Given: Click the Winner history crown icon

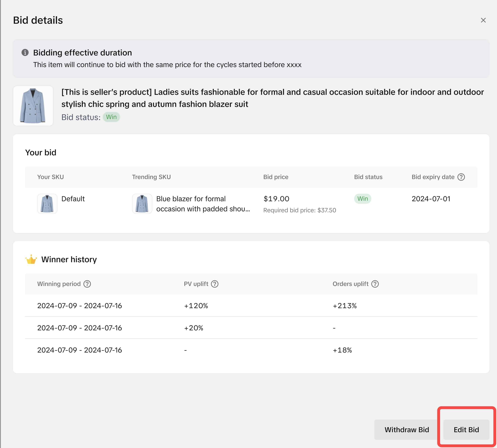Looking at the screenshot, I should click(31, 259).
